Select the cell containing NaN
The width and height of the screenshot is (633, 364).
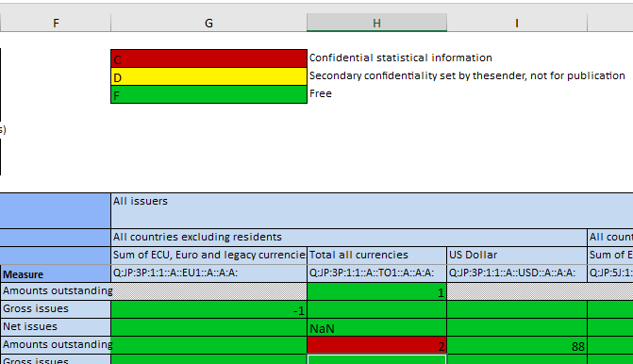coord(376,327)
